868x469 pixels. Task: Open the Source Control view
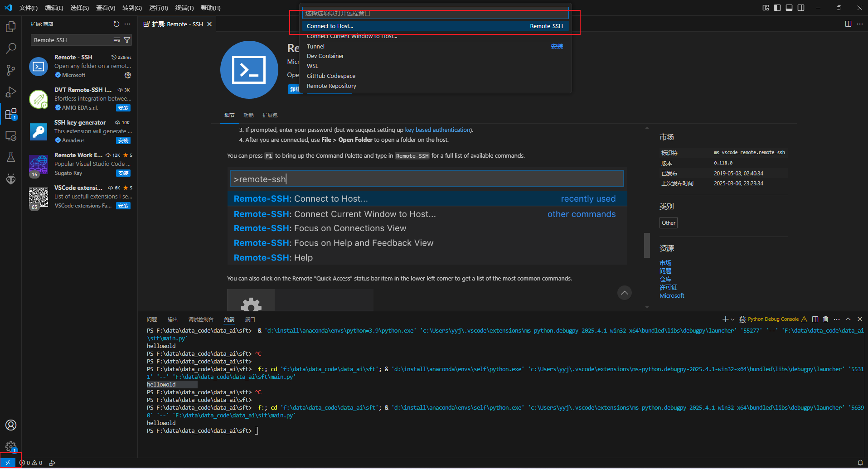coord(11,70)
